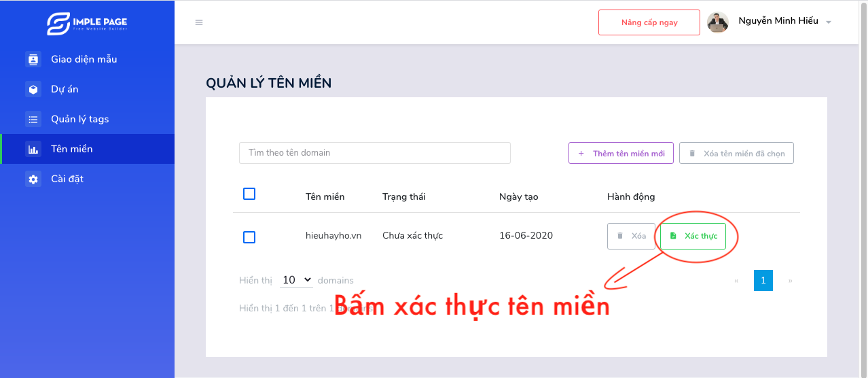Select the hieuhayho.vn row checkbox
The image size is (868, 378).
[x=249, y=237]
